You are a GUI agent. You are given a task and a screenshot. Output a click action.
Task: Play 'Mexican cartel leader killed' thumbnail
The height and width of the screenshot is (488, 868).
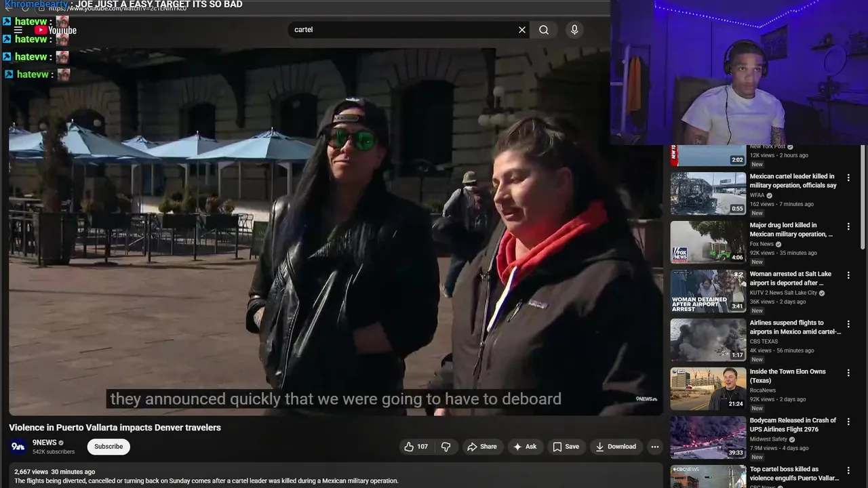coord(708,193)
